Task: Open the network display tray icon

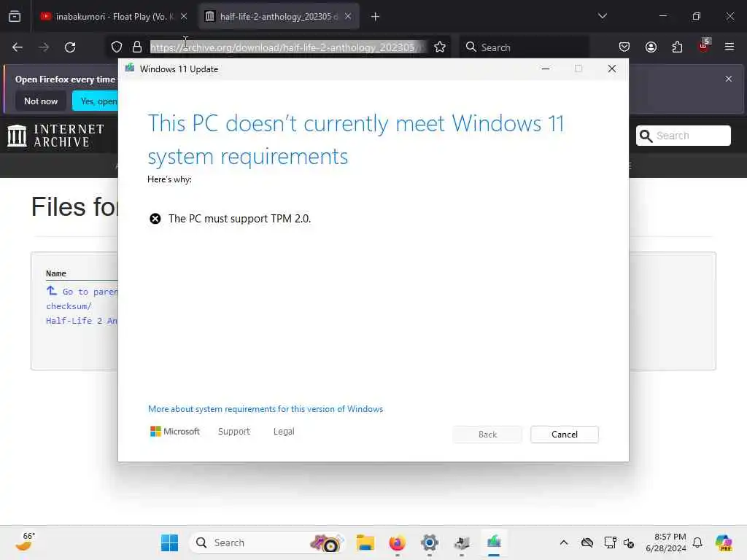Action: 610,542
